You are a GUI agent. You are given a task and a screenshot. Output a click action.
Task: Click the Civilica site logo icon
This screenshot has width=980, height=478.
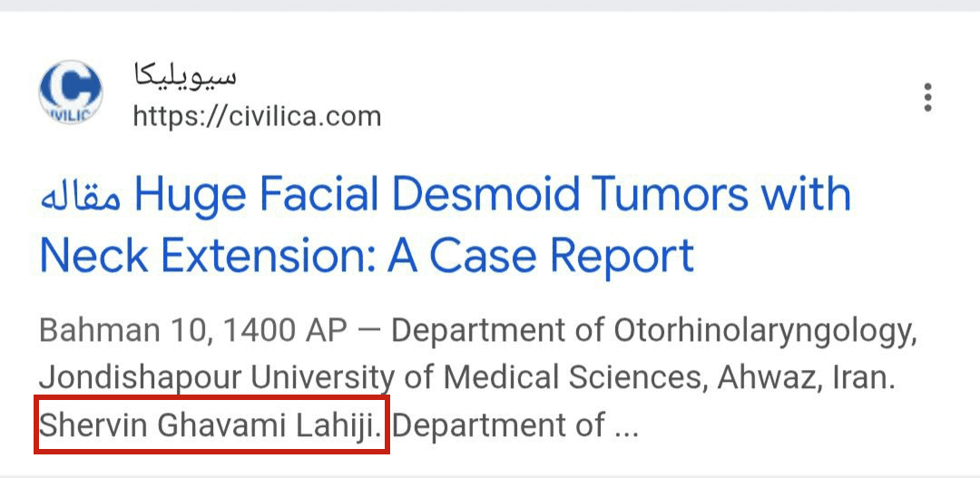pos(71,93)
